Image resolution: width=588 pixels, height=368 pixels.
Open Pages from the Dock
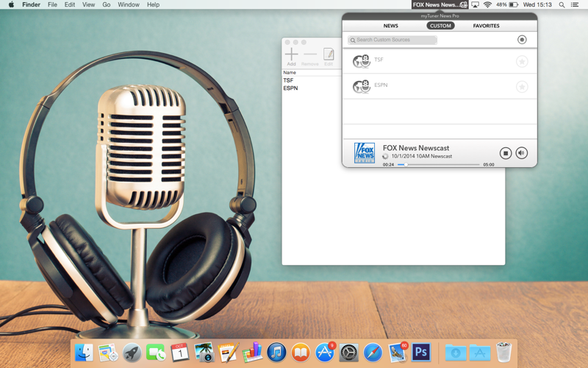(x=229, y=353)
